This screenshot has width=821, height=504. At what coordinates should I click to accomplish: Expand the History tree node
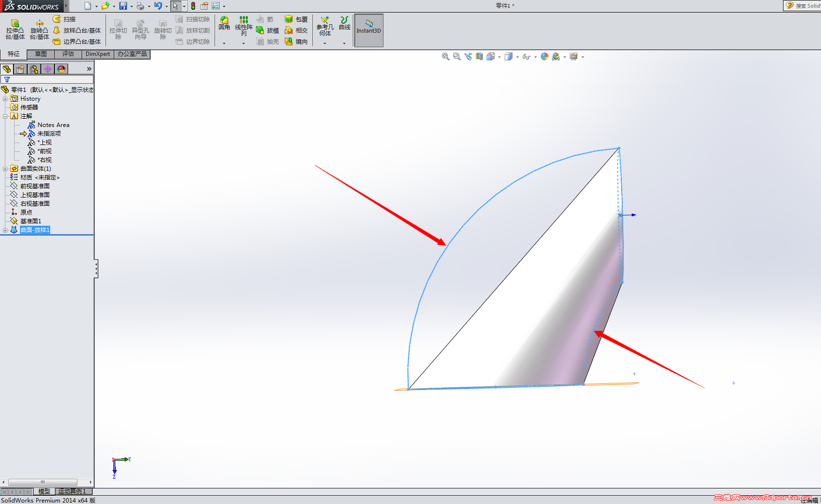tap(5, 99)
